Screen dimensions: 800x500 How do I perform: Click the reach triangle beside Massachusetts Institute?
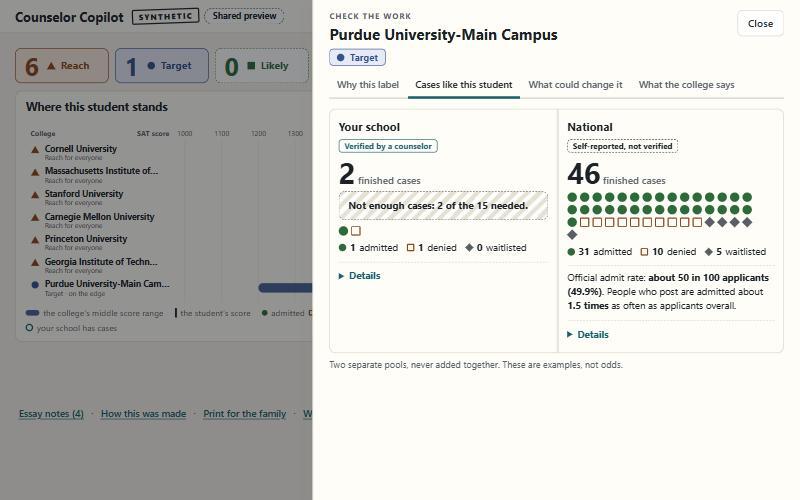tap(35, 172)
